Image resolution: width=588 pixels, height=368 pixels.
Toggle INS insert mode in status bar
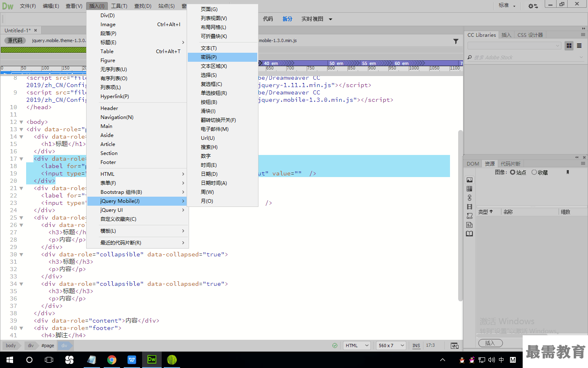click(x=416, y=346)
